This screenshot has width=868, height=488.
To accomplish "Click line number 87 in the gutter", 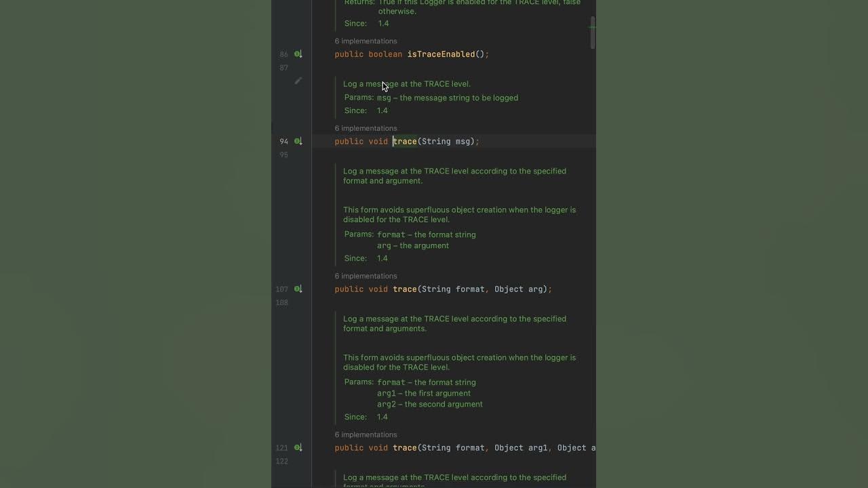I will (283, 68).
